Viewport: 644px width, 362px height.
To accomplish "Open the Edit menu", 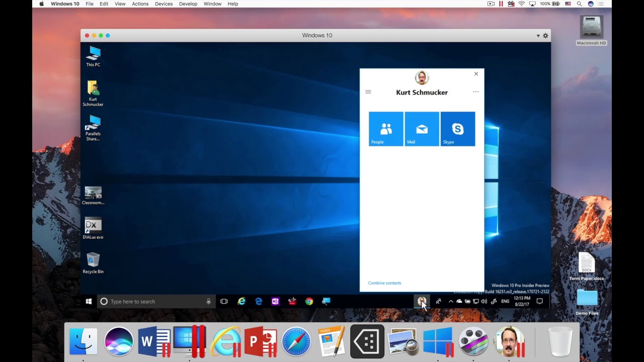I will pos(104,4).
